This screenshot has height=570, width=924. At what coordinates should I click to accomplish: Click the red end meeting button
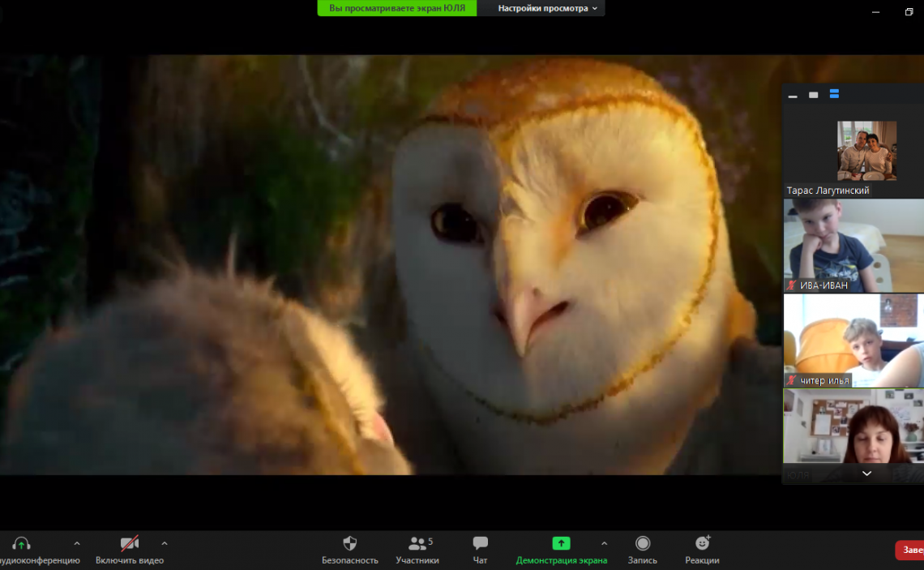tap(911, 551)
